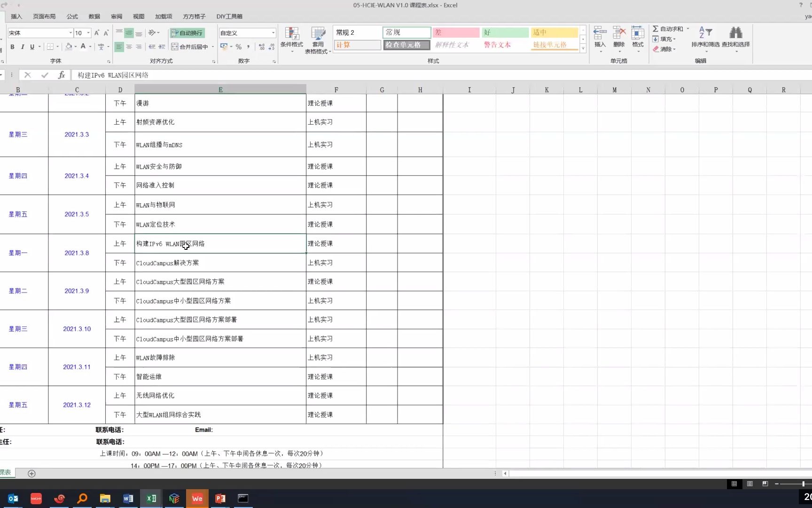The width and height of the screenshot is (812, 508).
Task: Open the 页面布局 ribbon tab
Action: [44, 16]
